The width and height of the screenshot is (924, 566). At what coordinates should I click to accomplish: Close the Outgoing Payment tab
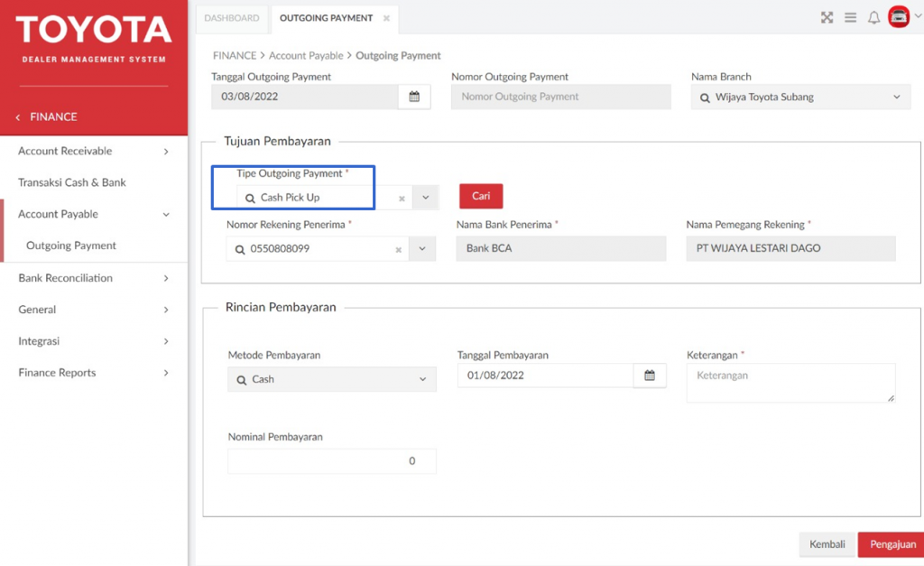tap(386, 18)
